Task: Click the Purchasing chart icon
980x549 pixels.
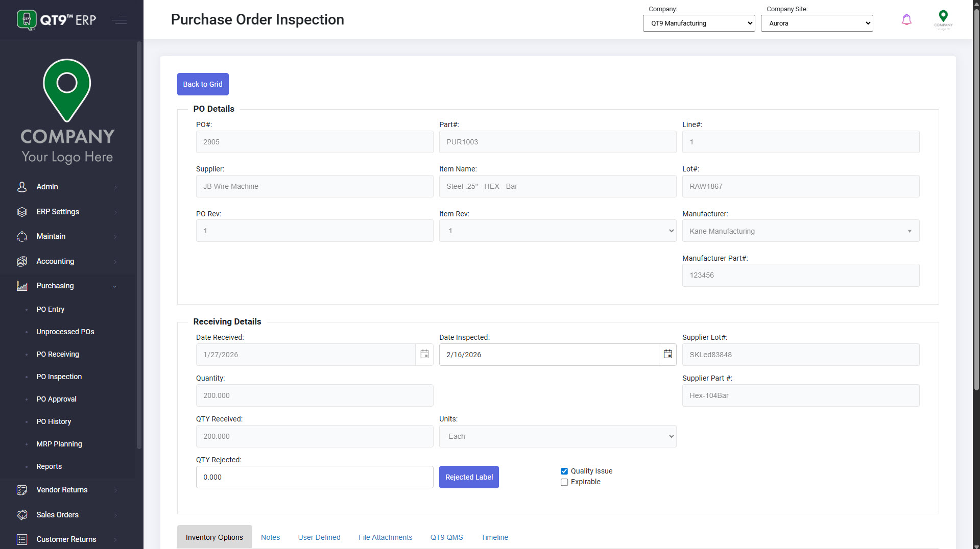Action: [x=22, y=286]
